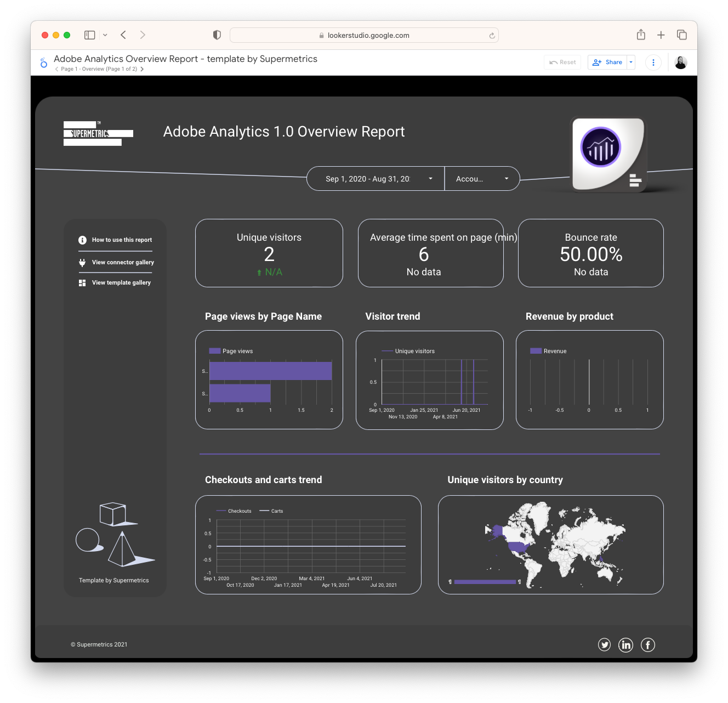Go to next report page arrow

tap(142, 69)
